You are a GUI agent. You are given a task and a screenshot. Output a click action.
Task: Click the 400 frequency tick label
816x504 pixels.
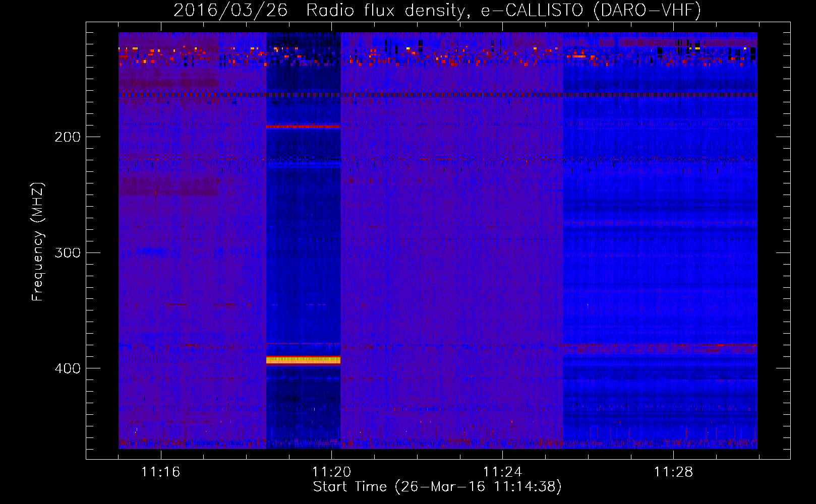click(68, 368)
